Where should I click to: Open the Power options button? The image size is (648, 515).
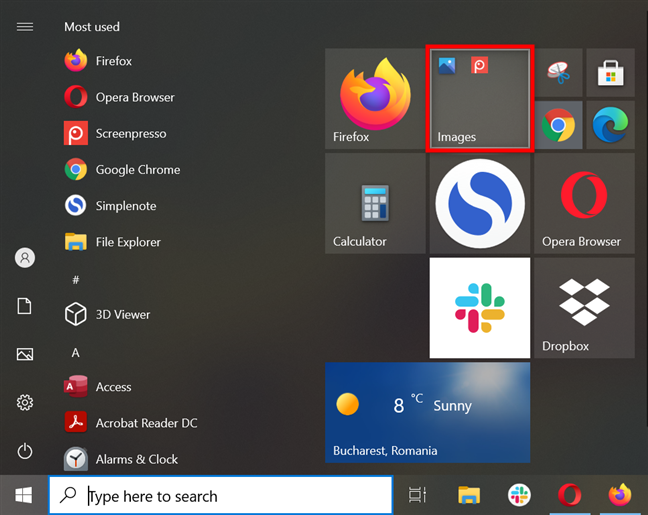click(x=25, y=451)
